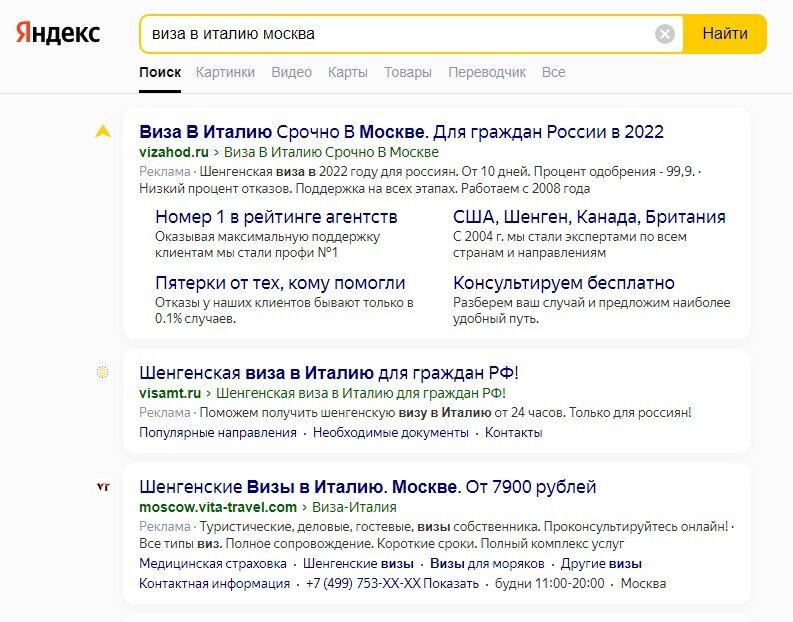Click the first 'Реклама' label under vizahod.ru
793x622 pixels.
click(x=164, y=171)
